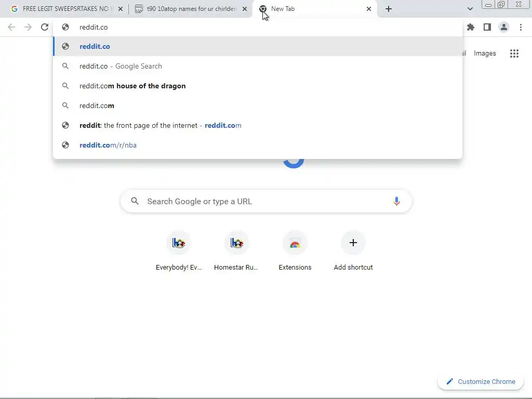Select the New Tab tab
This screenshot has height=399, width=532.
click(315, 9)
